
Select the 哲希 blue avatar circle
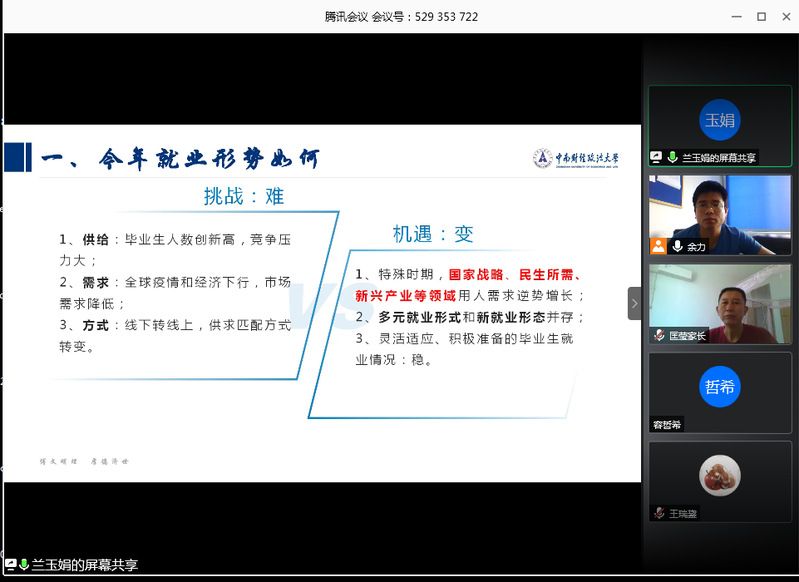[719, 387]
